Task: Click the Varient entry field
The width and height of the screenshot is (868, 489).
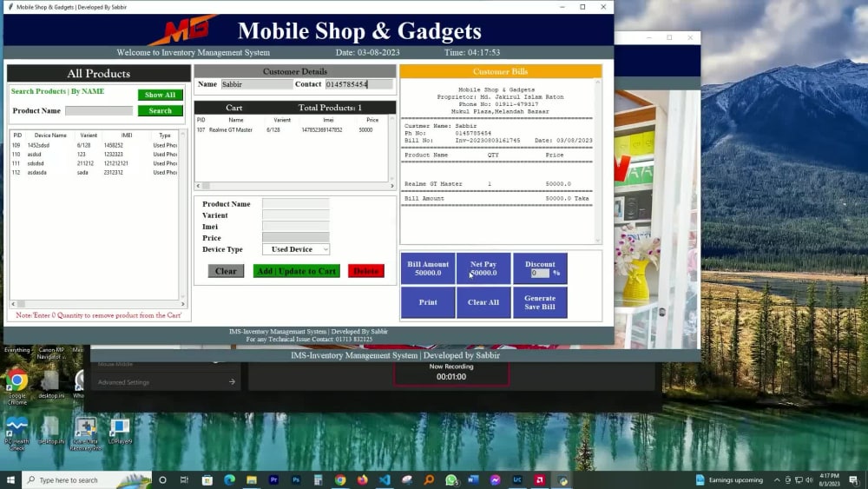Action: pos(296,215)
